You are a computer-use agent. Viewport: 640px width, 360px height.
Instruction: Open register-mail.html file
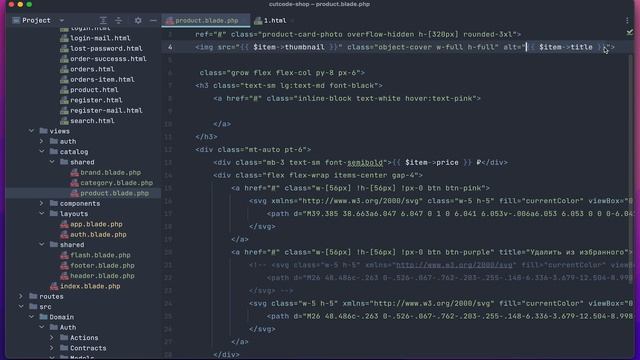coord(106,110)
